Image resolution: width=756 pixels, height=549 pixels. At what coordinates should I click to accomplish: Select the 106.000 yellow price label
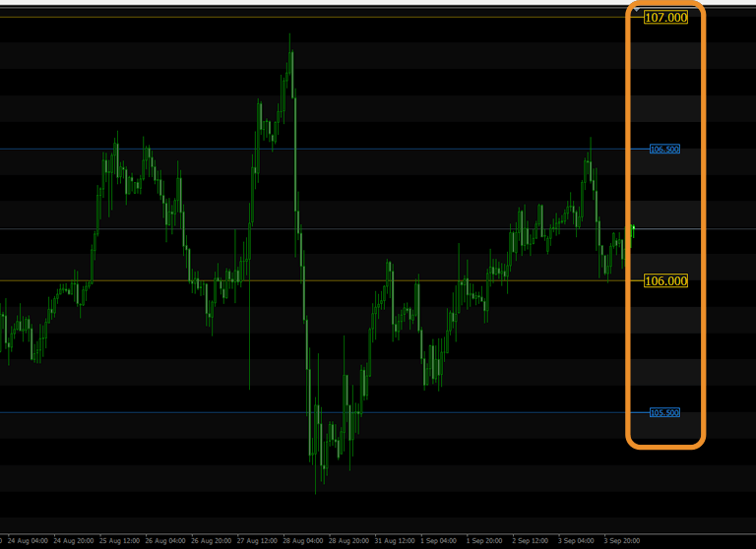coord(665,280)
